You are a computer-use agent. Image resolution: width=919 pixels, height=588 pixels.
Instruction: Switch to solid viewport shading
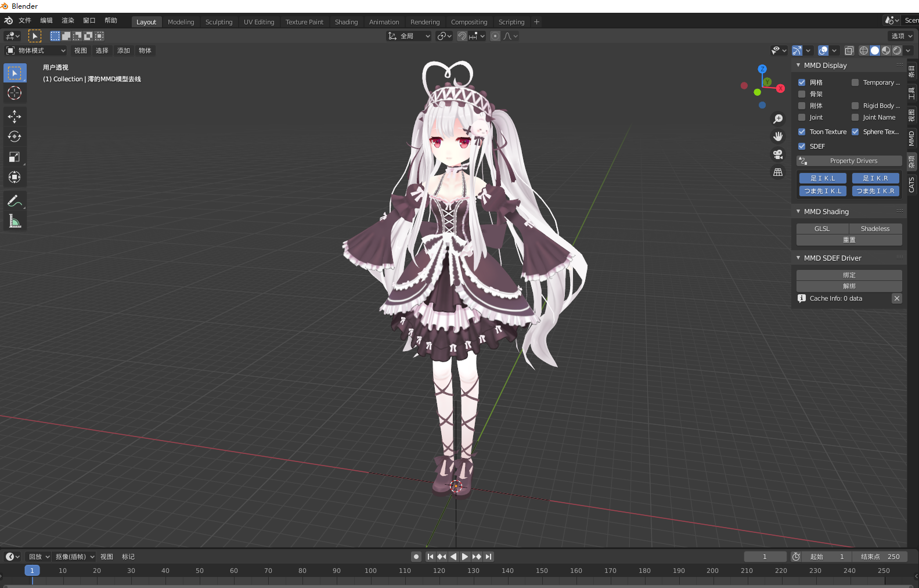click(875, 50)
